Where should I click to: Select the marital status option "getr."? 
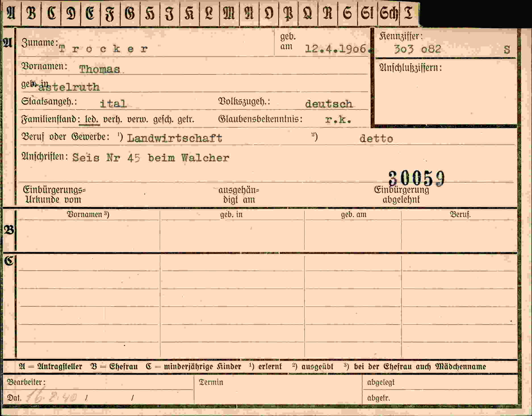point(186,120)
